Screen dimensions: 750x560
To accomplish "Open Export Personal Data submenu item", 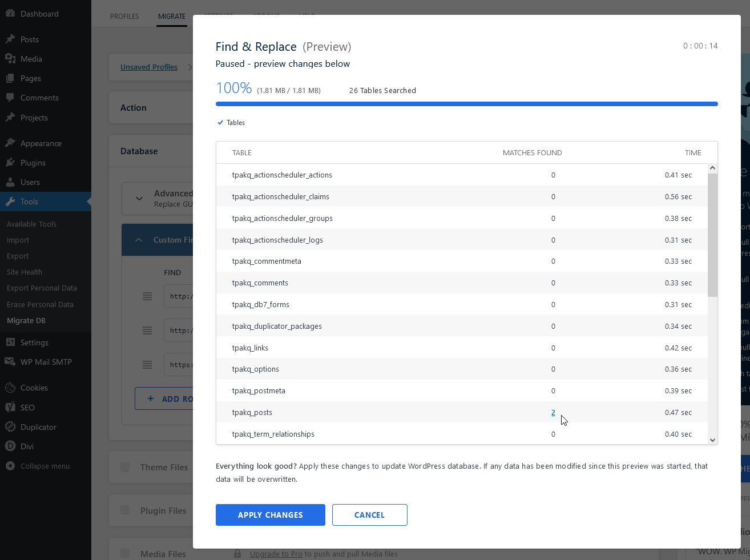I will click(x=42, y=288).
